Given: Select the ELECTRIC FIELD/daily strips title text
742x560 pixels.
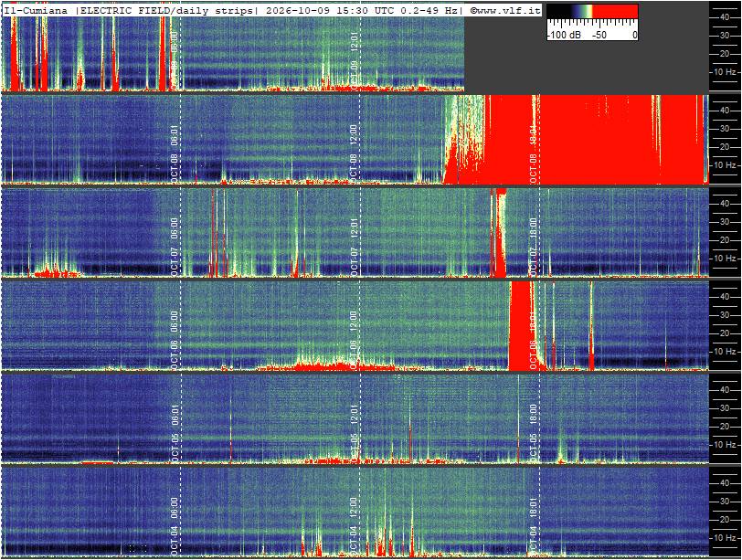Looking at the screenshot, I should [x=166, y=10].
